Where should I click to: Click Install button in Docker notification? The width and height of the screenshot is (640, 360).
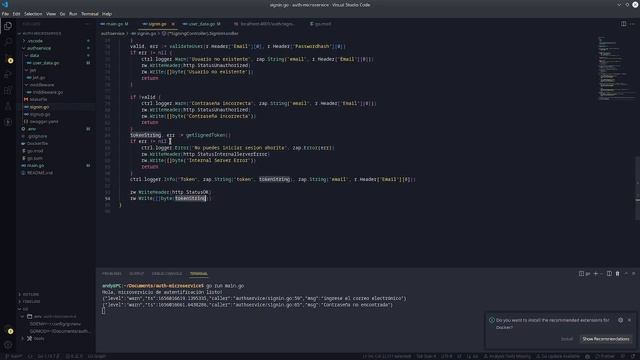coord(567,339)
